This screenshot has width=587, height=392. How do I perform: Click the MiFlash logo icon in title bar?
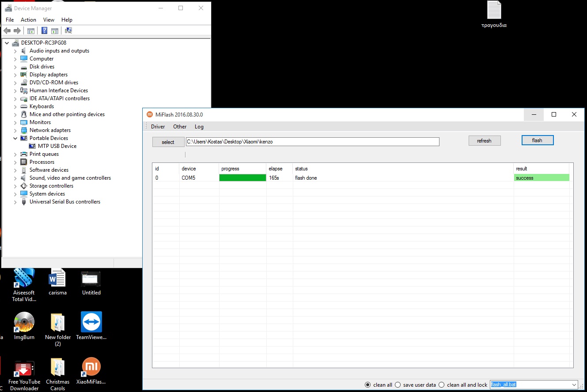coord(150,114)
